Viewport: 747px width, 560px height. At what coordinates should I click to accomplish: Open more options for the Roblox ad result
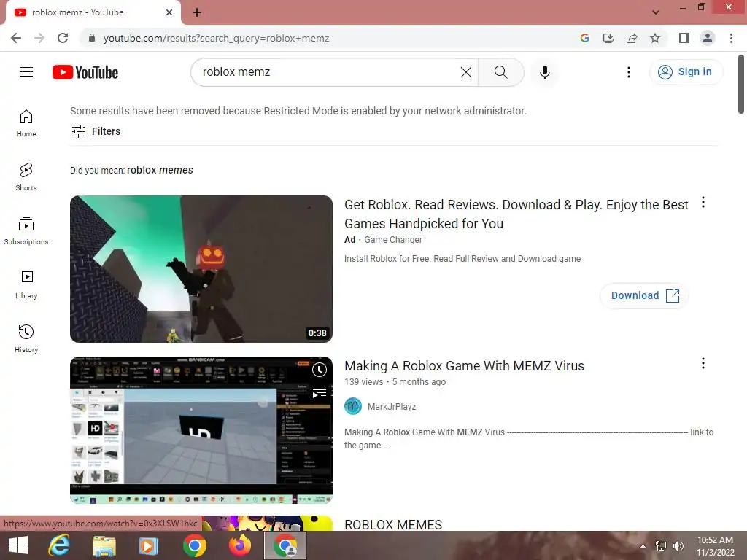(x=703, y=203)
